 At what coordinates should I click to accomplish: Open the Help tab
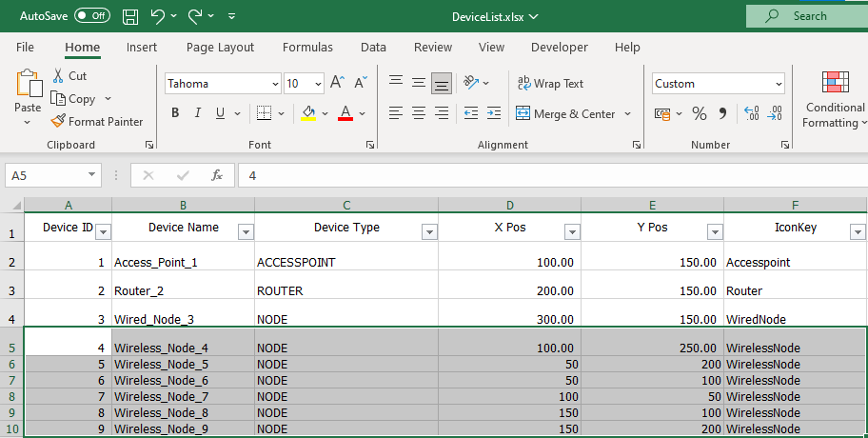pyautogui.click(x=627, y=47)
